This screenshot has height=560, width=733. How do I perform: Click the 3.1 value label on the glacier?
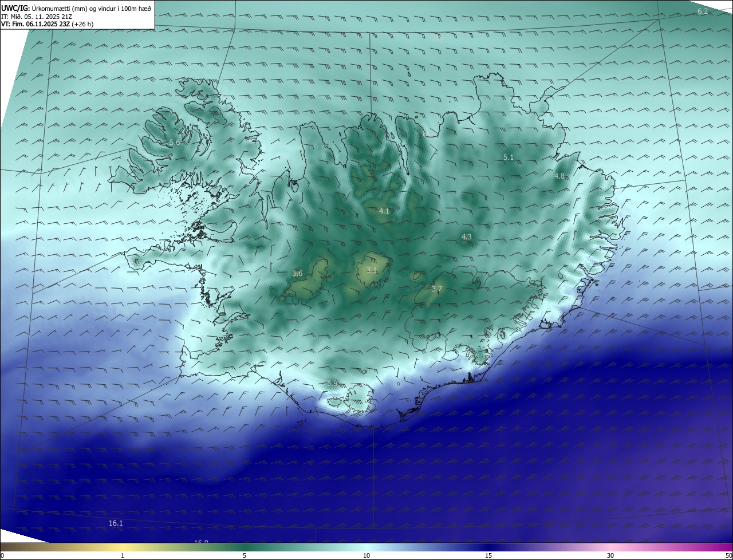[372, 270]
